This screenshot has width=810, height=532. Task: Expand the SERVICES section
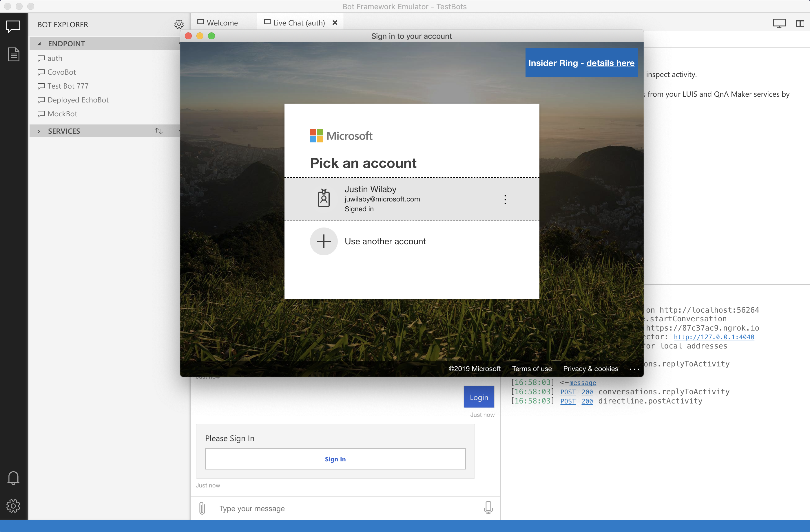39,131
